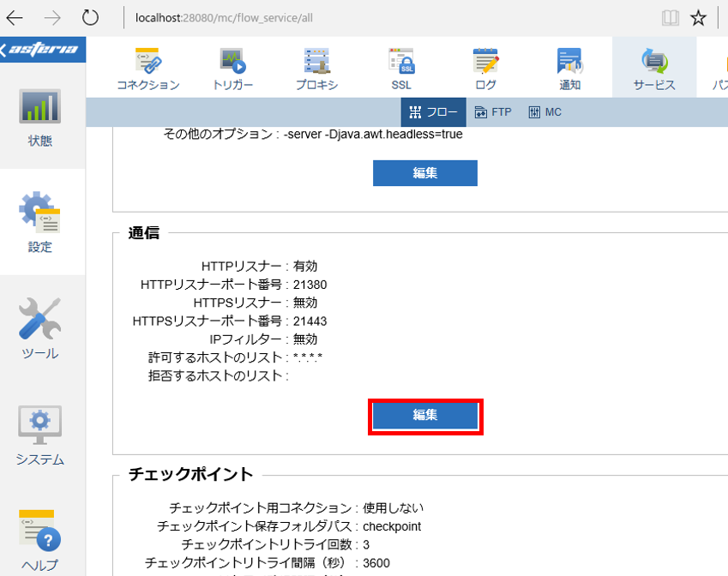Refresh the page with the reload icon
The width and height of the screenshot is (728, 576).
[x=90, y=16]
